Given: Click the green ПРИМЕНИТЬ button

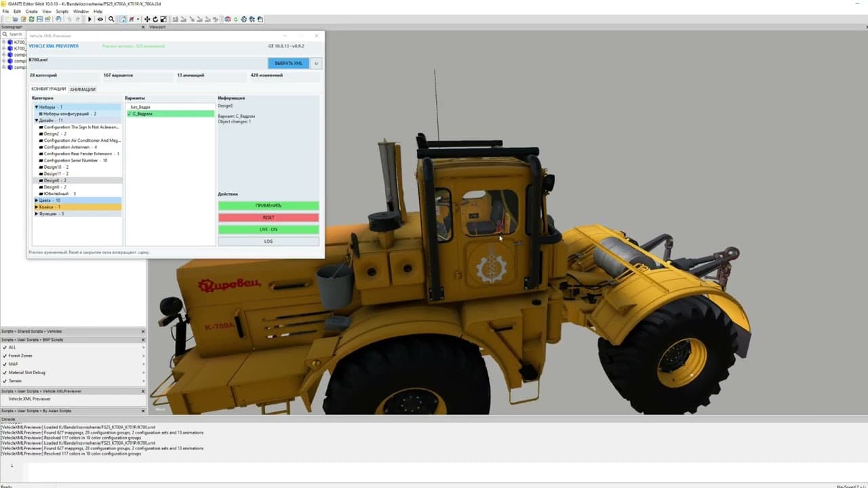Looking at the screenshot, I should 269,205.
